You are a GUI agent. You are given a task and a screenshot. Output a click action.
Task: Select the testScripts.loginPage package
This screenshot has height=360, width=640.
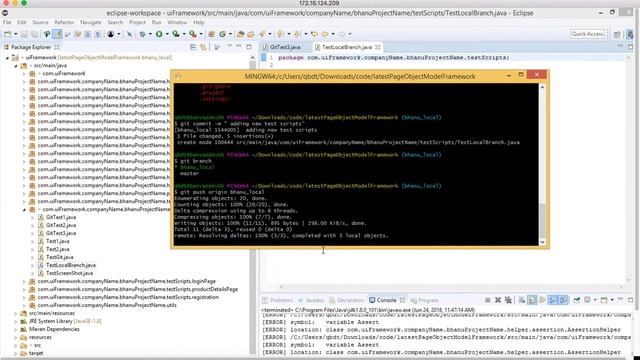pyautogui.click(x=127, y=282)
